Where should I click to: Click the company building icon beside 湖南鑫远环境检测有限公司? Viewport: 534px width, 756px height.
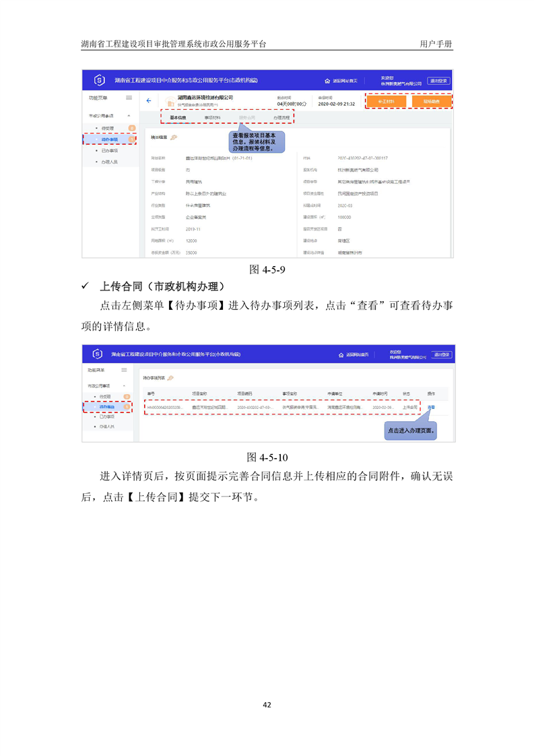pos(170,102)
